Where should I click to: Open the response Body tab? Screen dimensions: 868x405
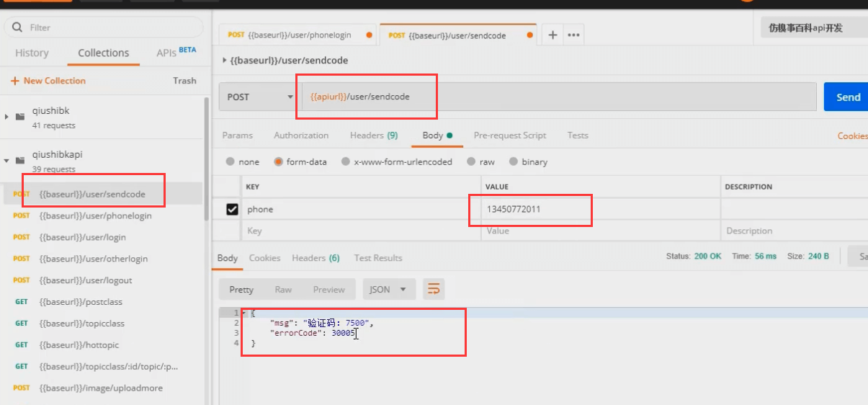pos(228,258)
